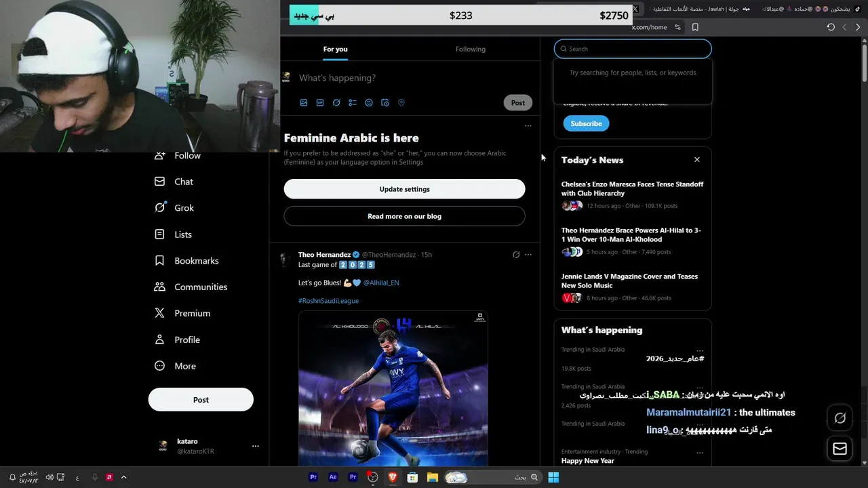
Task: Open the Theo Hernández Brace news story
Action: 633,241
